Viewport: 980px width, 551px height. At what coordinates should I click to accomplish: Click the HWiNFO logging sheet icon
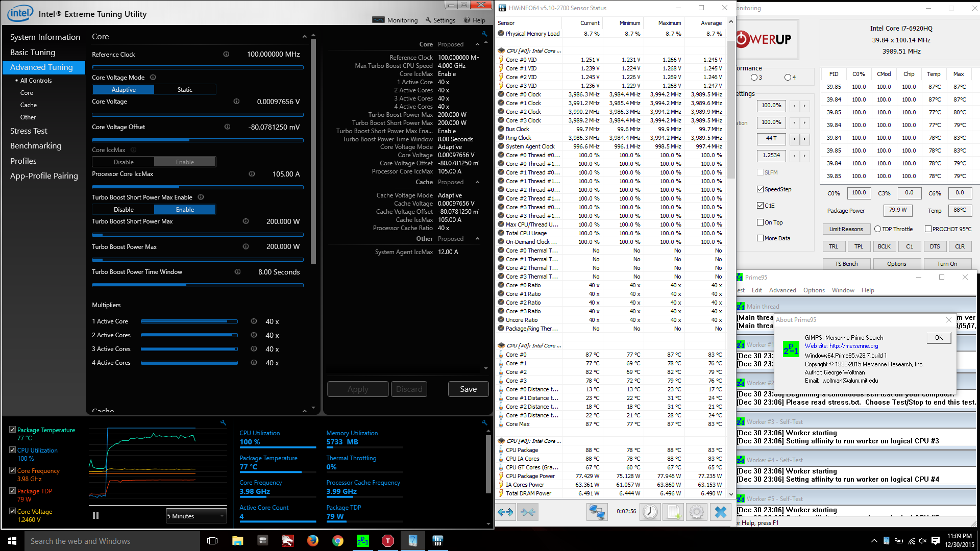pos(673,512)
